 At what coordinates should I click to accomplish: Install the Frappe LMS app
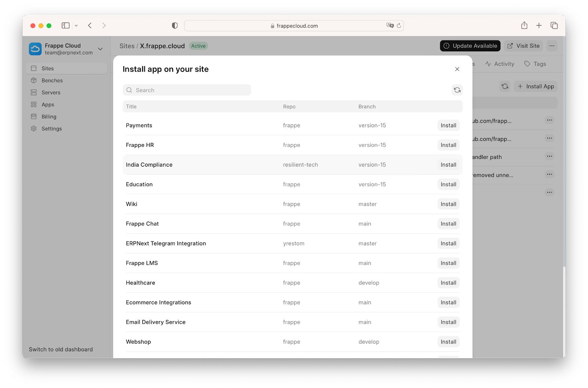448,263
